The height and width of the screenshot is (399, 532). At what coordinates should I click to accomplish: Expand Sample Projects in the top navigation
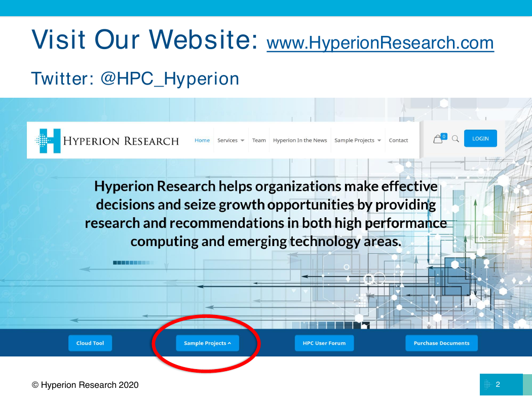[358, 140]
